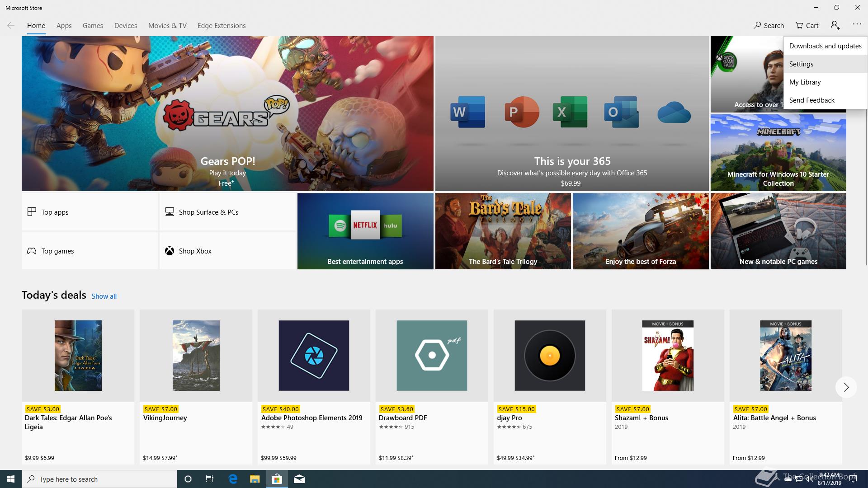Click the Access to over Game Pass tile
Screen dimensions: 868x488
747,75
